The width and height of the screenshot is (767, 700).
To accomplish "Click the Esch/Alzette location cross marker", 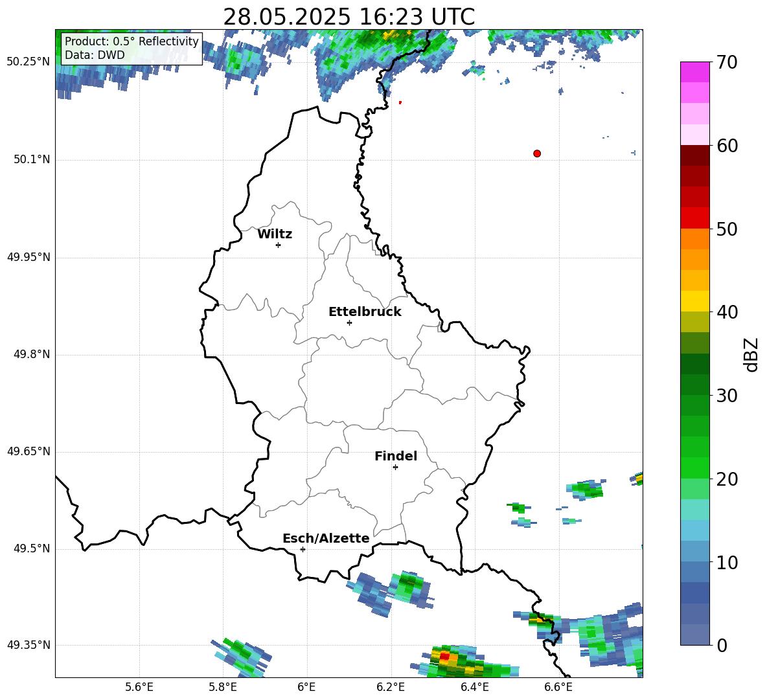I will coord(303,549).
